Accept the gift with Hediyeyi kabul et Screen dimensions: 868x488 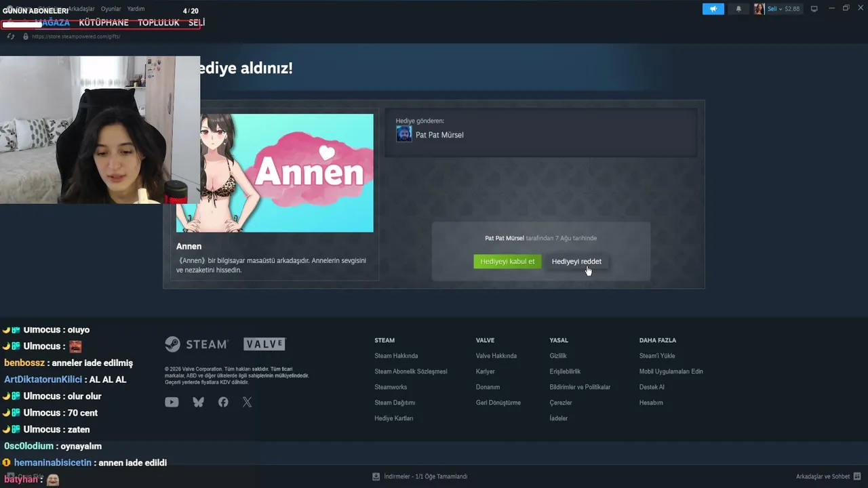click(507, 262)
